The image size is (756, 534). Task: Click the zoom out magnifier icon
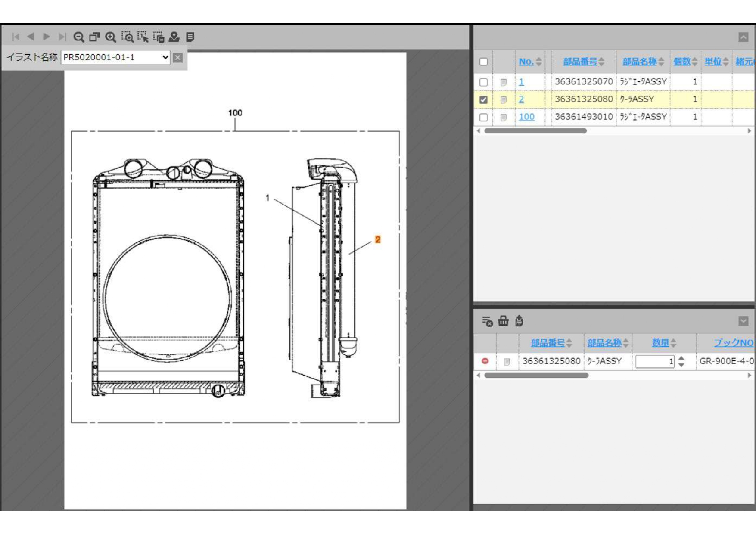pos(78,37)
